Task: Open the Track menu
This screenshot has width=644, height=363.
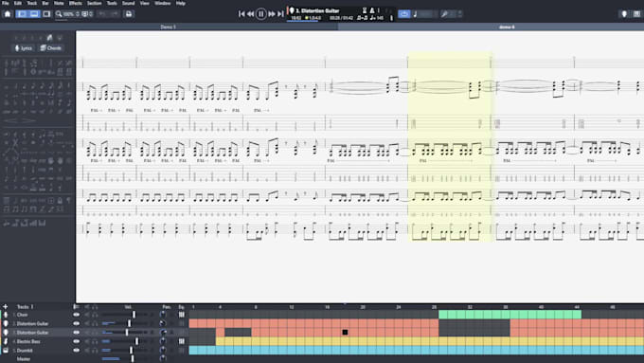Action: click(x=31, y=3)
